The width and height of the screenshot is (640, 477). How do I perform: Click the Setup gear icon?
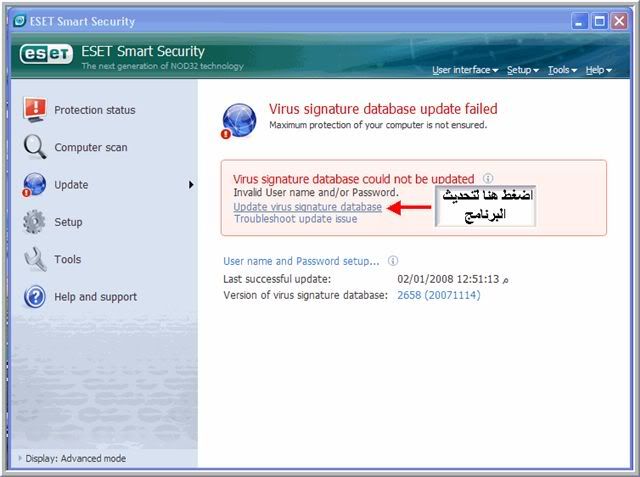[34, 222]
